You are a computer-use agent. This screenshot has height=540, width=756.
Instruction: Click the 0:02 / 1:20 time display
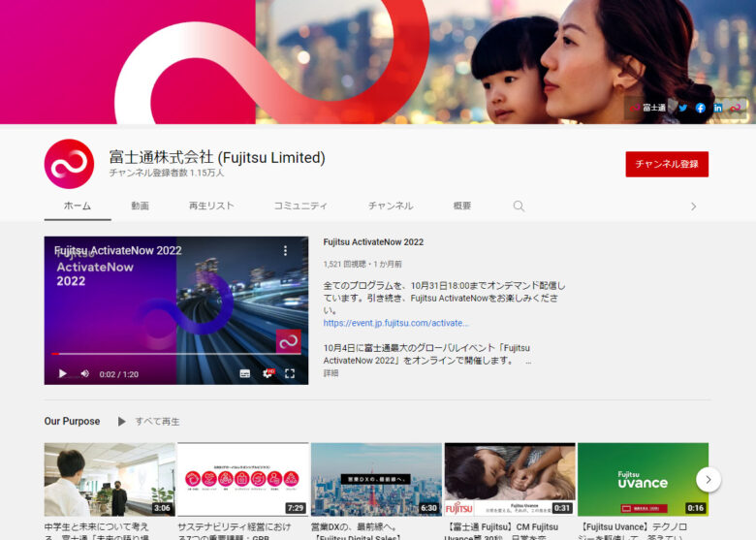(x=118, y=374)
